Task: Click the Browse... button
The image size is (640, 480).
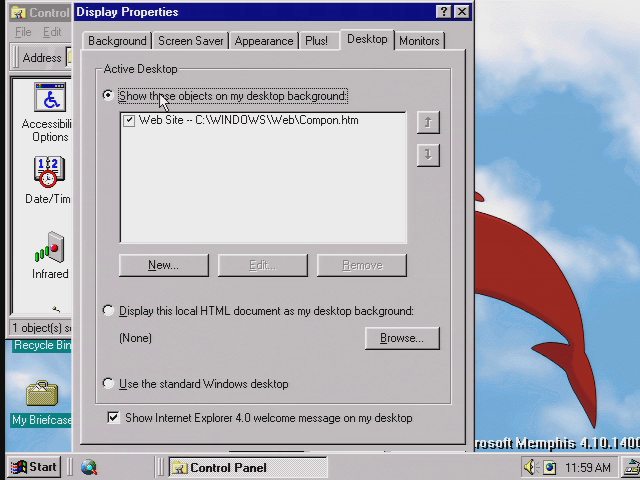Action: (x=402, y=338)
